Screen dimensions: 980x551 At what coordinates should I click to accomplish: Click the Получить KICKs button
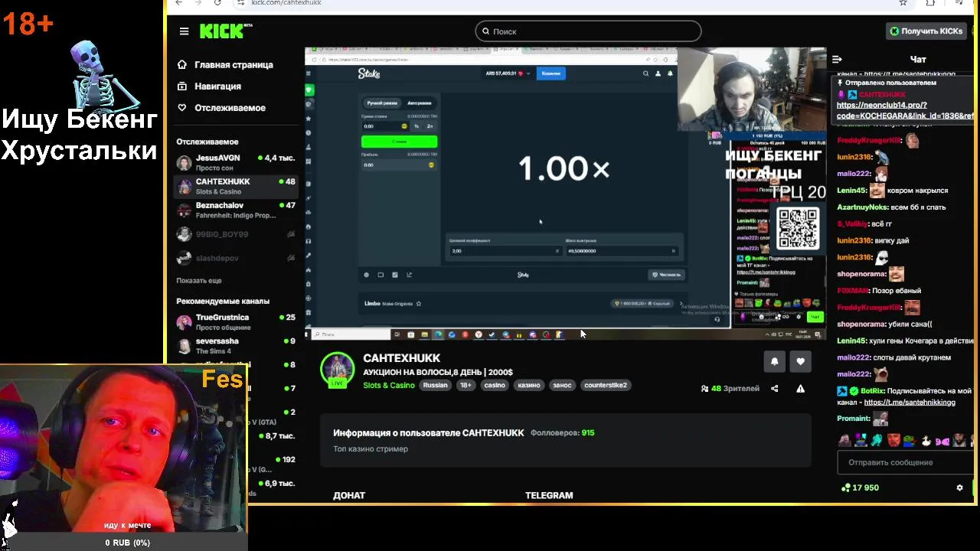point(926,31)
